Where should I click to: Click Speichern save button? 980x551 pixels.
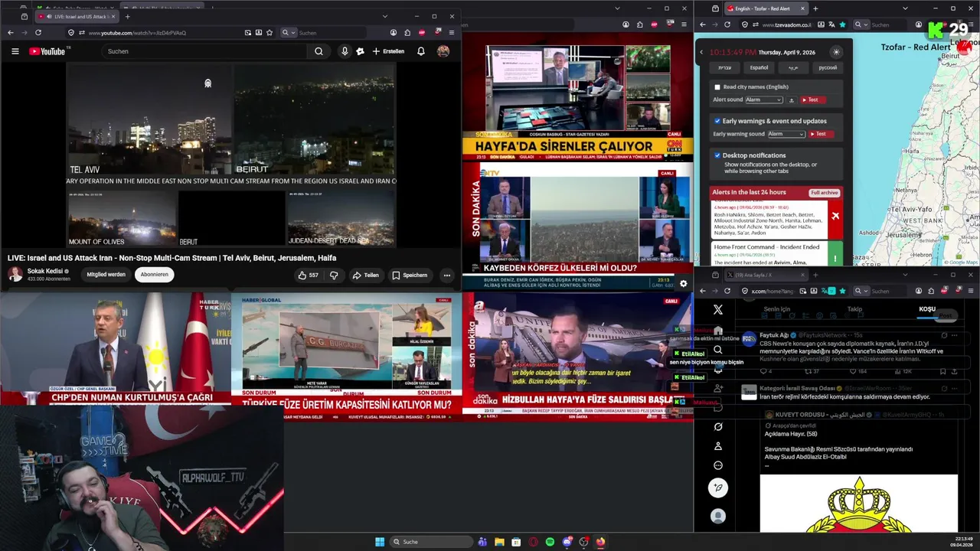click(410, 275)
